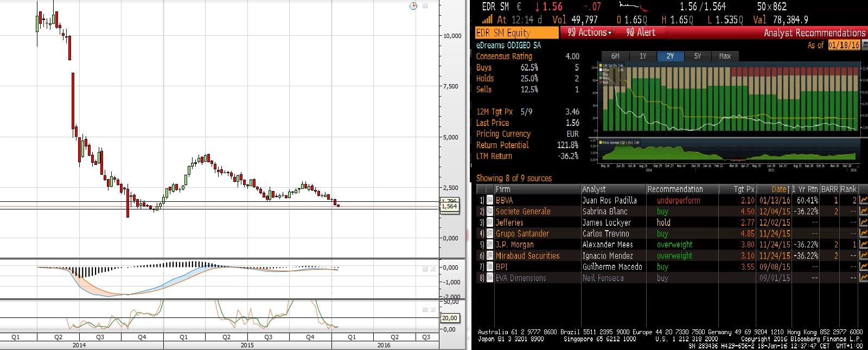Click the 20,00 level label on the stochastic axis

(449, 318)
